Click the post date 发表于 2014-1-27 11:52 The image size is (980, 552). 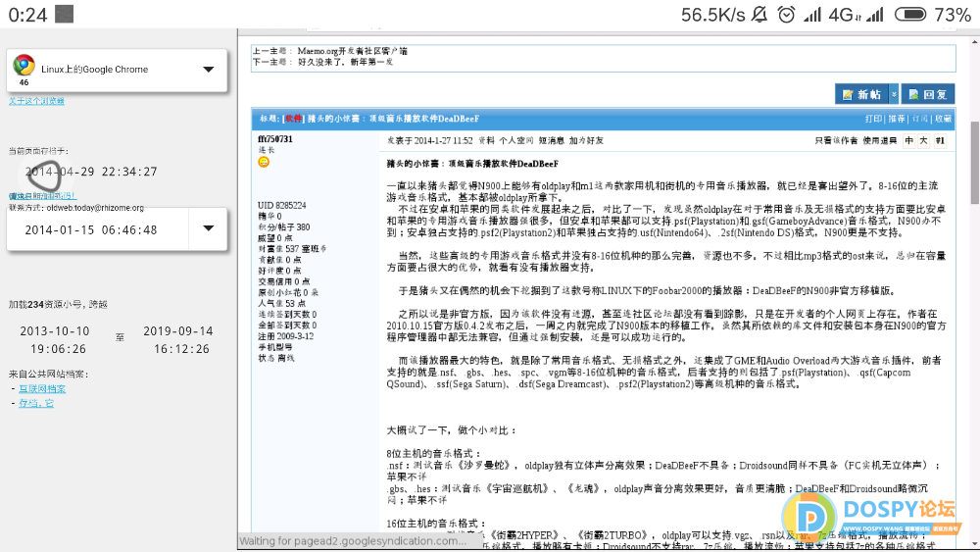coord(429,140)
